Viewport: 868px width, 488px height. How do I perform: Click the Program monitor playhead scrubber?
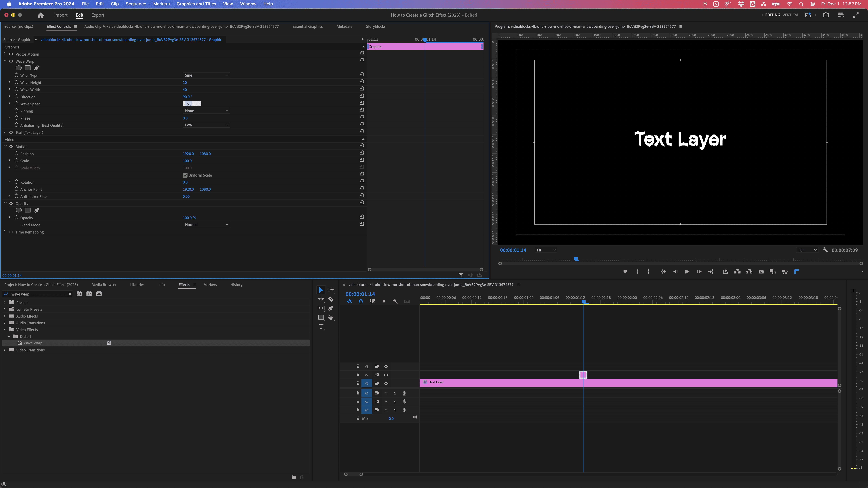(x=576, y=259)
